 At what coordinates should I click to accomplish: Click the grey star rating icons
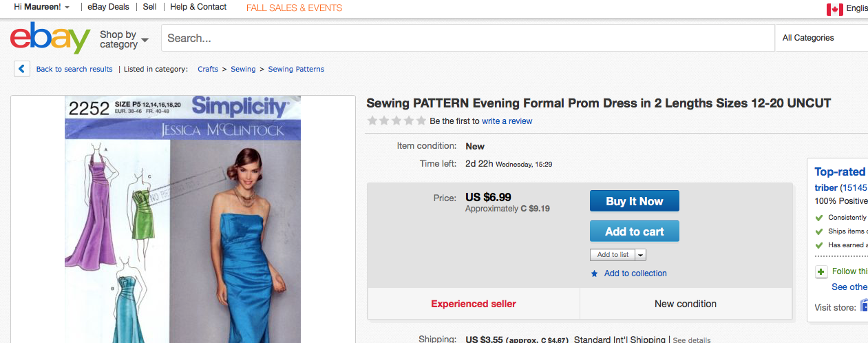(x=396, y=121)
